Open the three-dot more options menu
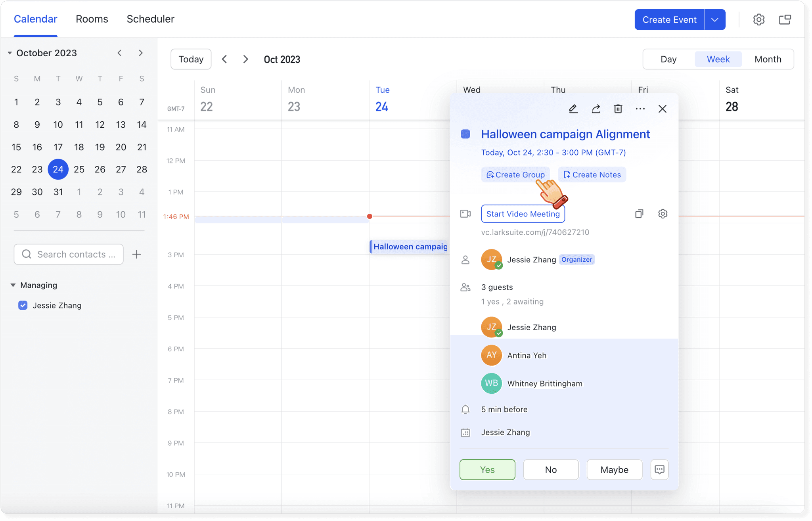Viewport: 812px width, 521px height. 640,109
